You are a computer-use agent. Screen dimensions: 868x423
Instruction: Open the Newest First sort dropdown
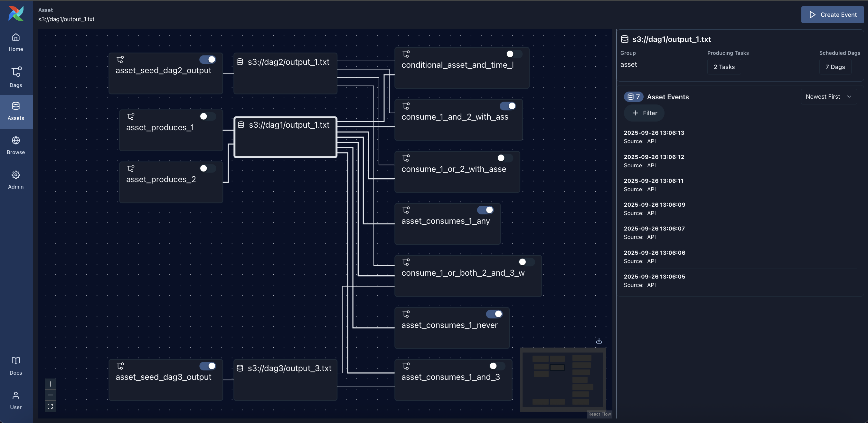click(829, 96)
